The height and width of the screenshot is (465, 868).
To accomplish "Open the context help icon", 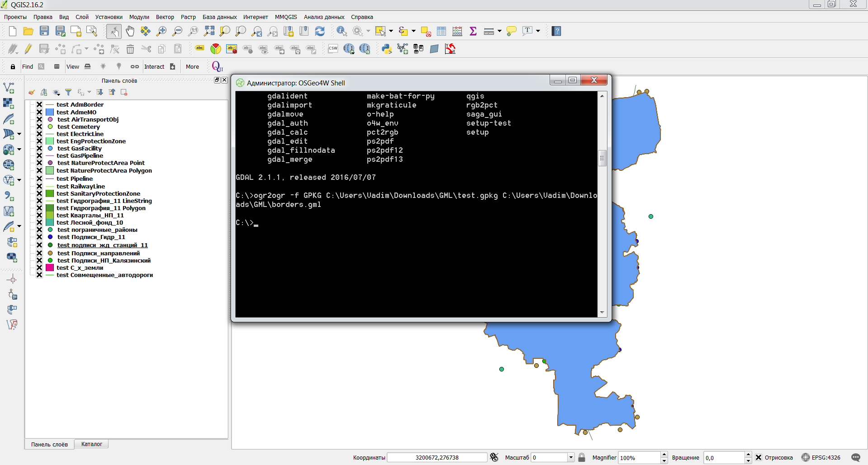I will point(556,31).
